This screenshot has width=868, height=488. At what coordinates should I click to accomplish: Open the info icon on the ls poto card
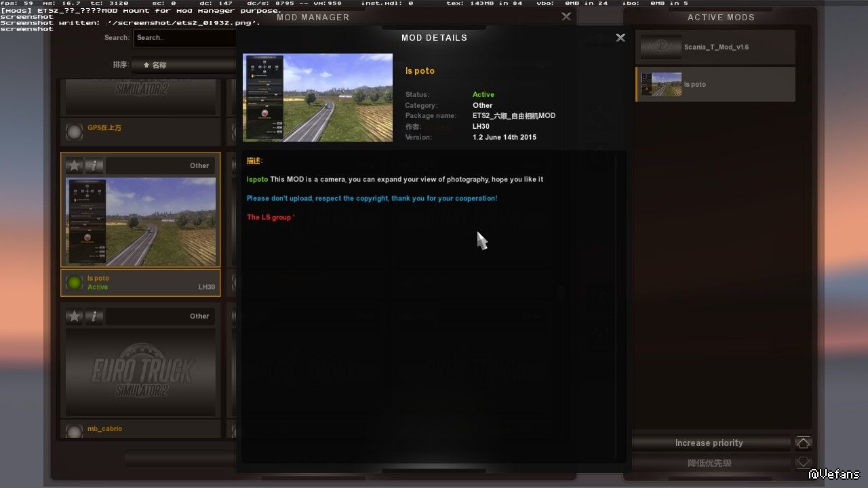[94, 165]
